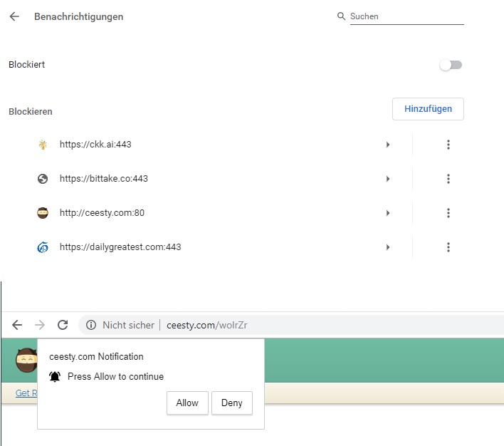The image size is (504, 446).
Task: Expand details for https://ckk.ai:443
Action: (388, 145)
